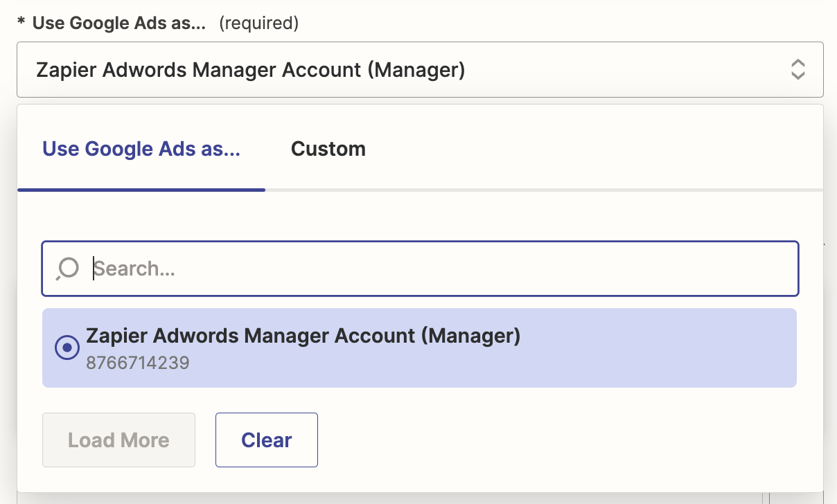The image size is (837, 504).
Task: Select the Zapier Adwords Manager Account radio button
Action: [67, 348]
